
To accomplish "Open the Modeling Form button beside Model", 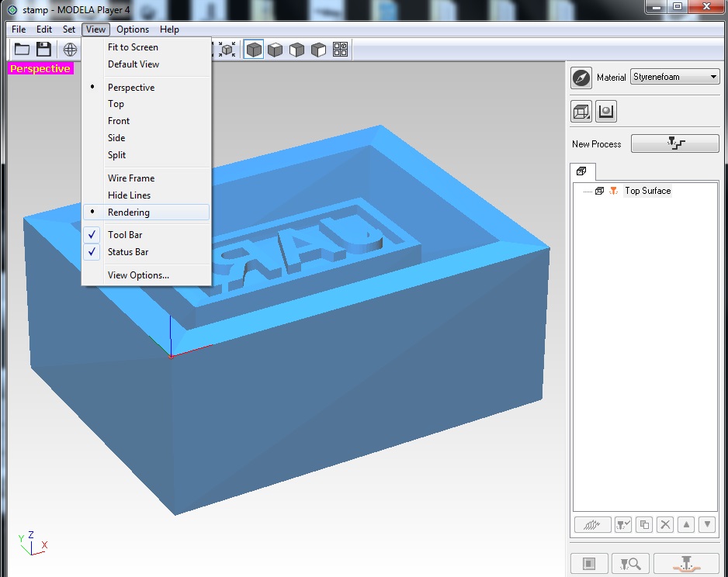I will 606,112.
